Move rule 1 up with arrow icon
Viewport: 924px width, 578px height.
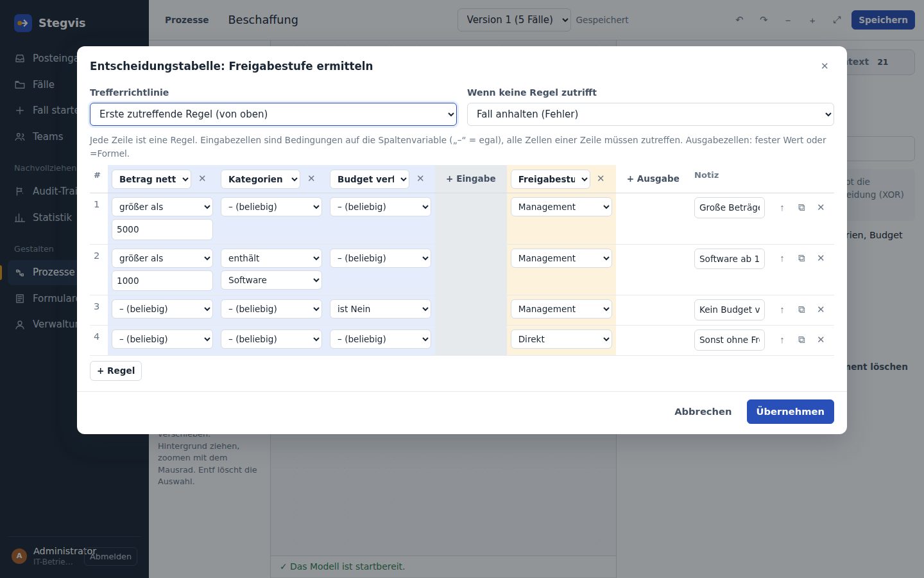[782, 207]
